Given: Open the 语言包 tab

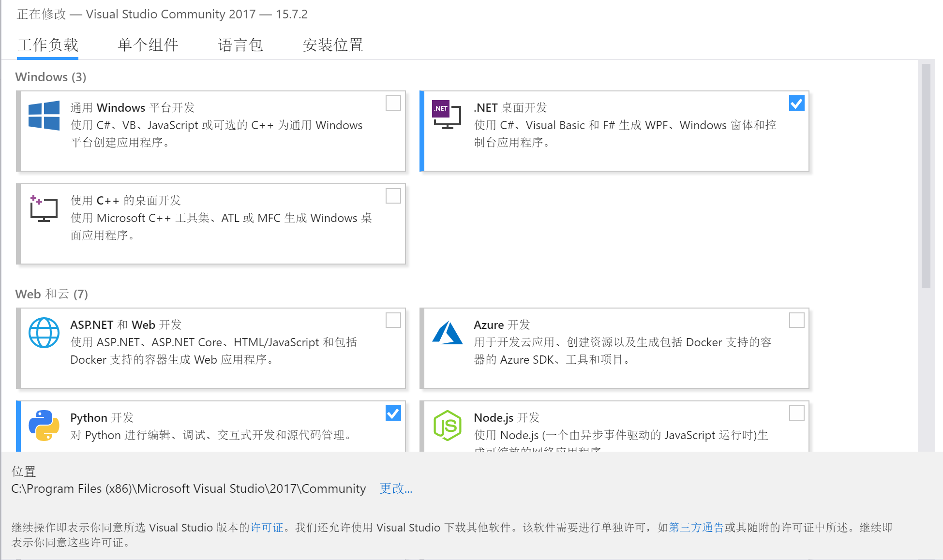Looking at the screenshot, I should (240, 45).
